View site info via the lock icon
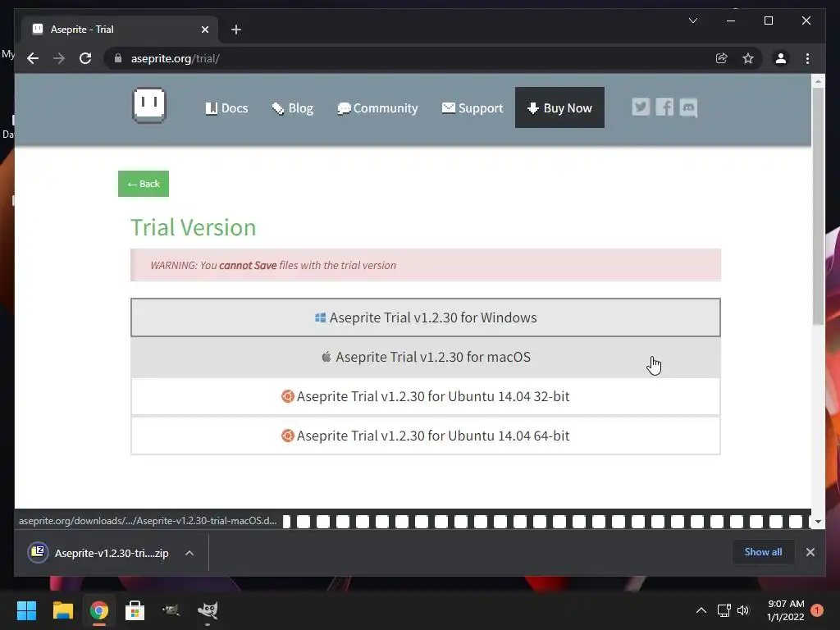 pos(118,58)
